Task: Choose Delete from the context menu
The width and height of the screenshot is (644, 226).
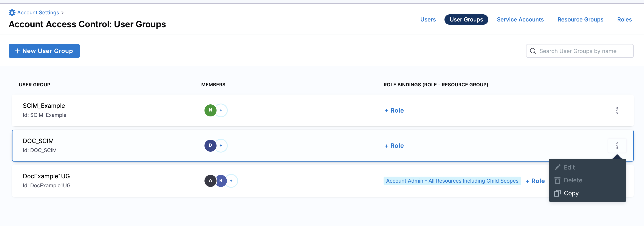Action: 587,180
